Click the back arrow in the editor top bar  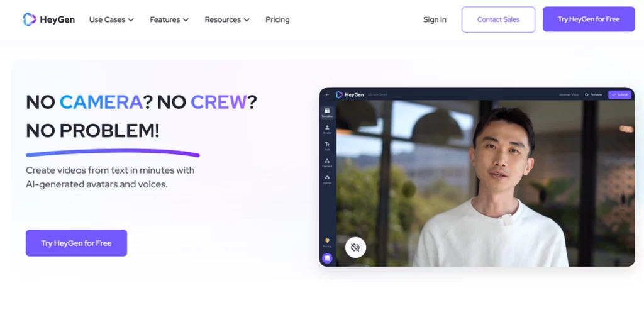[327, 94]
